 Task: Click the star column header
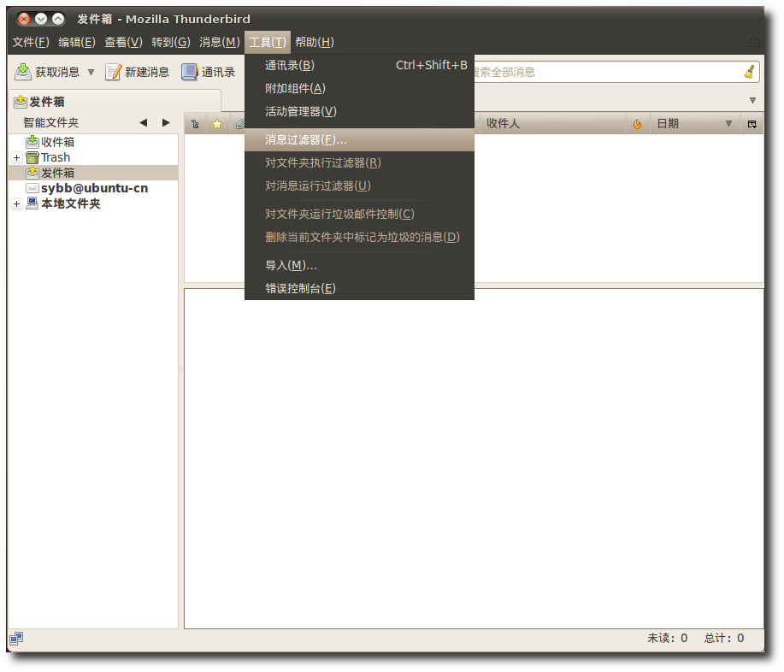click(217, 124)
